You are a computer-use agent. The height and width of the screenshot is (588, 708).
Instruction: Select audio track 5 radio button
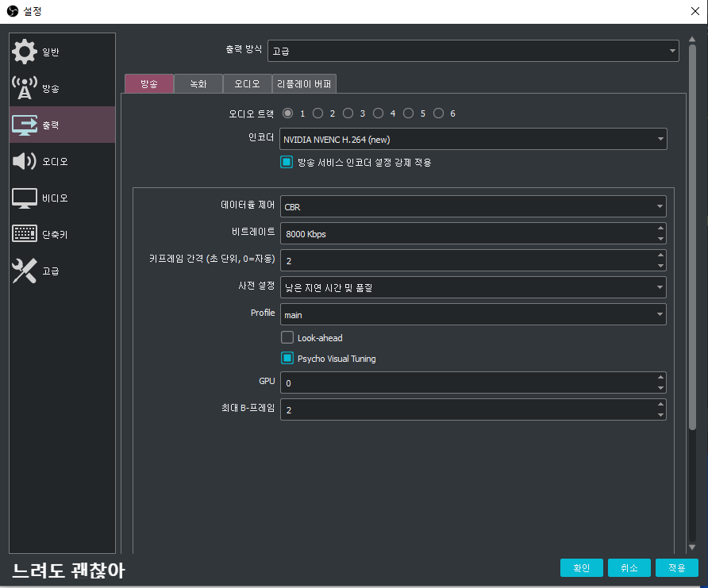408,113
